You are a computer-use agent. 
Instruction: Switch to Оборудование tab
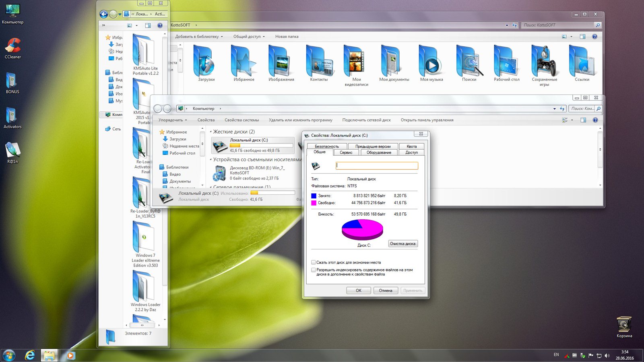tap(379, 152)
